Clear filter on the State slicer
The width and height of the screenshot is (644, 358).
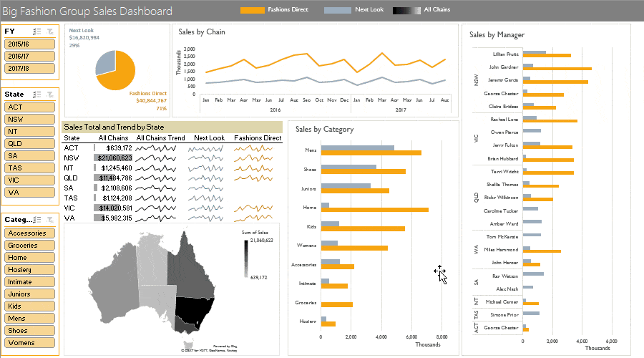50,95
